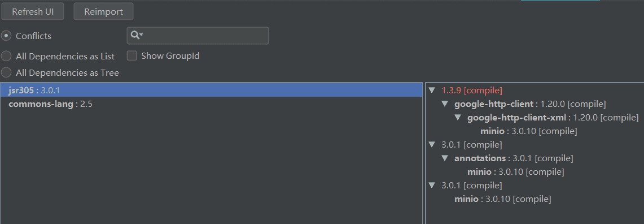The width and height of the screenshot is (644, 224).
Task: Collapse the first 3.0.1 [compile] node
Action: [x=432, y=145]
